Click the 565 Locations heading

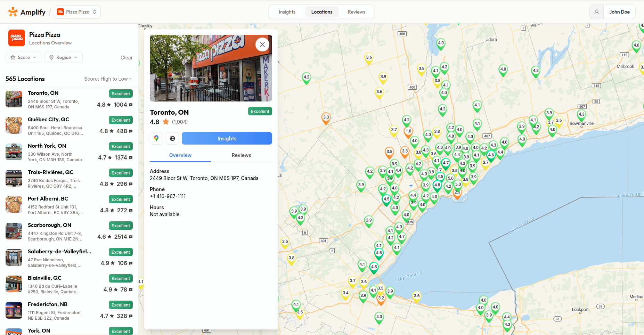point(25,79)
